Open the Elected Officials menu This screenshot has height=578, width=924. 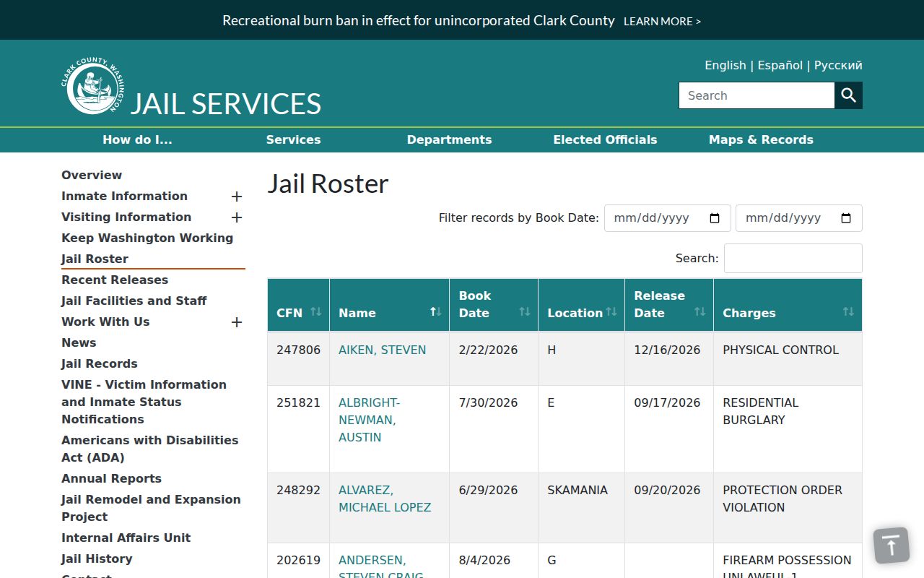pos(605,140)
